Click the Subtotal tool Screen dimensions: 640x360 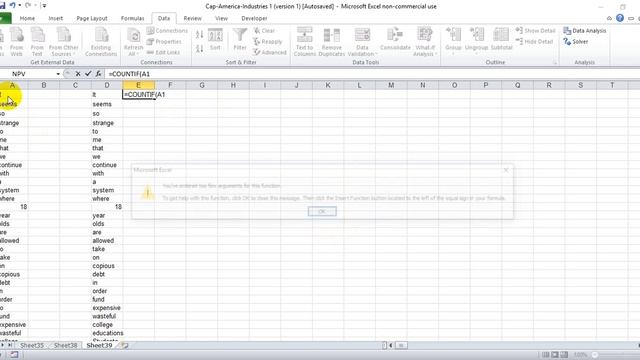click(501, 40)
